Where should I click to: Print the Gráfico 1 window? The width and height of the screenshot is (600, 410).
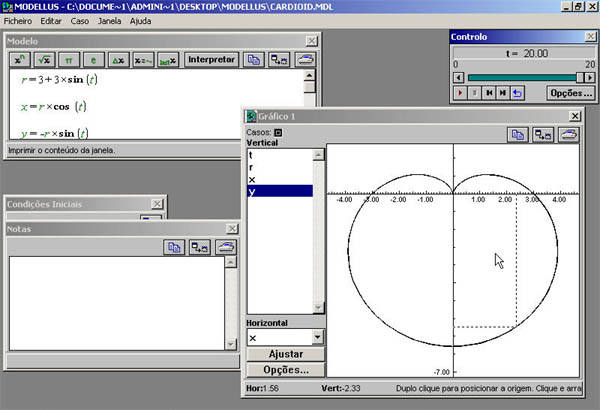(569, 135)
